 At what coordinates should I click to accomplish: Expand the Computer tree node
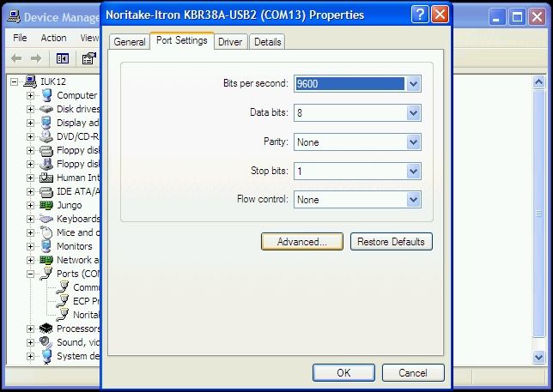[30, 96]
